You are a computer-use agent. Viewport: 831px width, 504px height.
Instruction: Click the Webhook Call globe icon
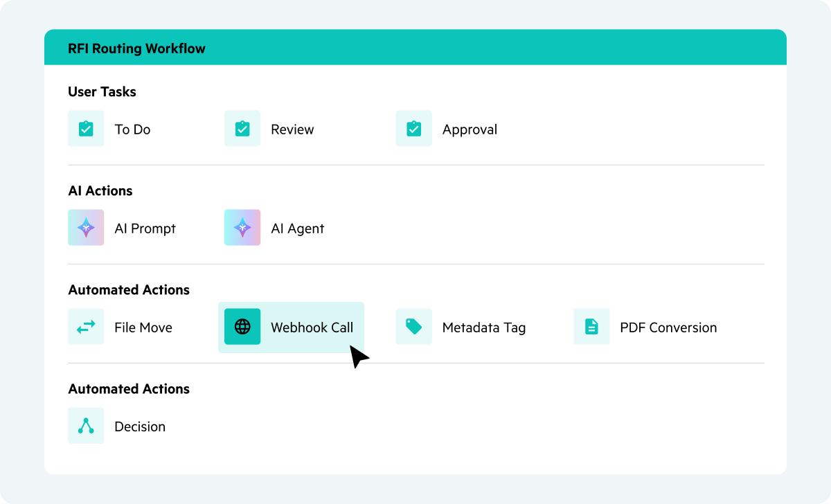point(242,327)
